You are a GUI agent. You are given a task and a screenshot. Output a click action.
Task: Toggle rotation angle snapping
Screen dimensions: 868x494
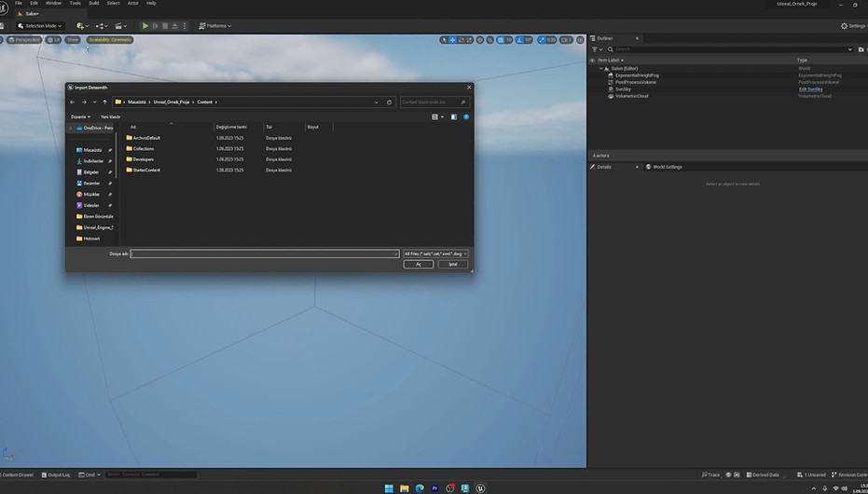tap(520, 40)
